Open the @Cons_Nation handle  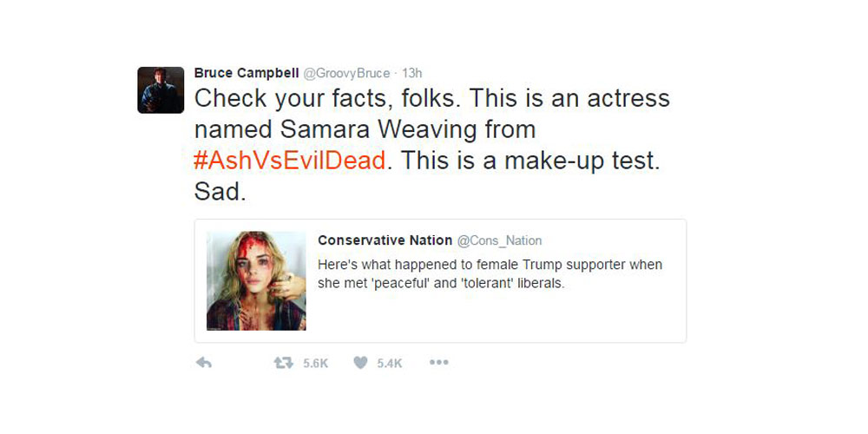(x=499, y=240)
